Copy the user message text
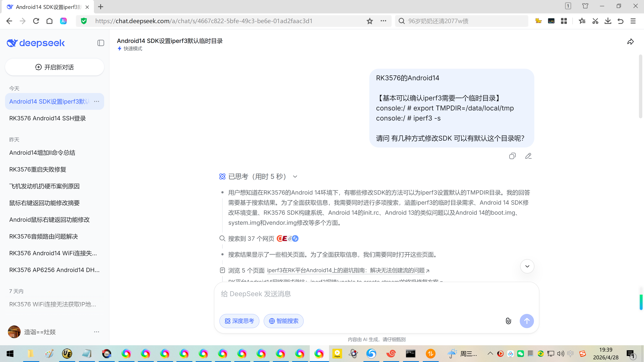Screen dimensions: 644x362 pyautogui.click(x=512, y=156)
